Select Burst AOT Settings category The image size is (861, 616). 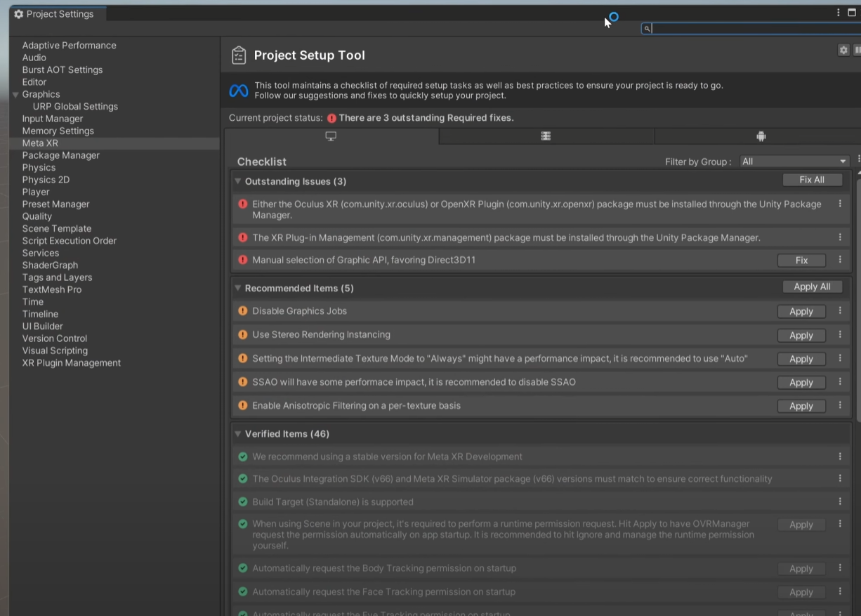62,70
